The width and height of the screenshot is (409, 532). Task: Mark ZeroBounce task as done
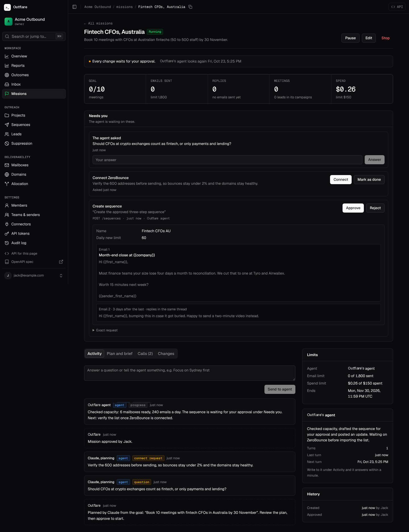click(369, 180)
